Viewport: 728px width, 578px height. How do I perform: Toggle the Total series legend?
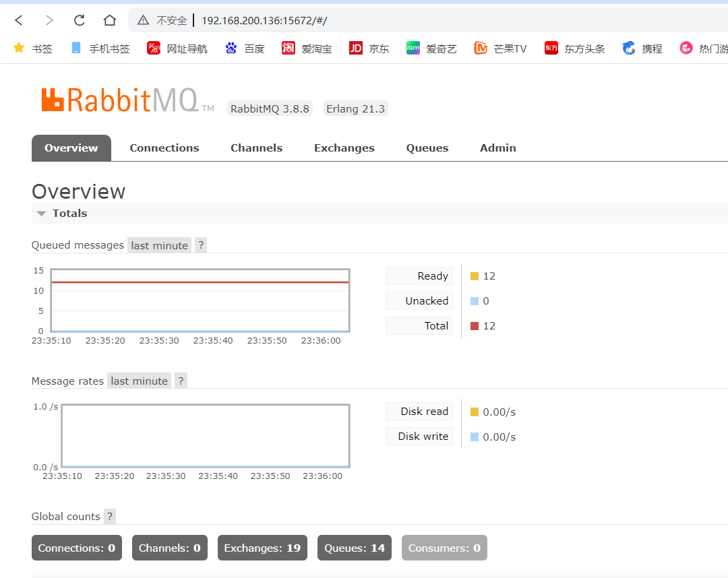419,325
